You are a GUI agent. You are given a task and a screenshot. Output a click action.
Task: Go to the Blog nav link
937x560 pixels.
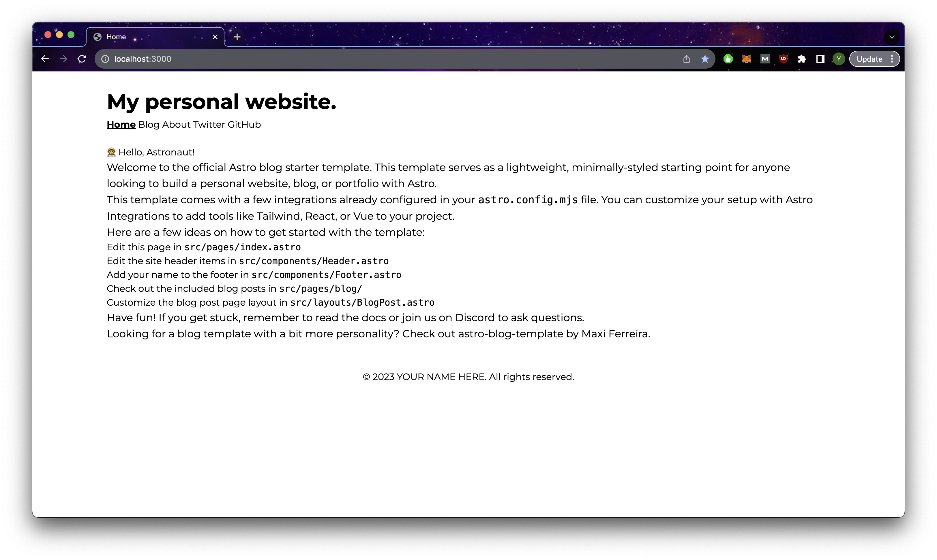149,125
